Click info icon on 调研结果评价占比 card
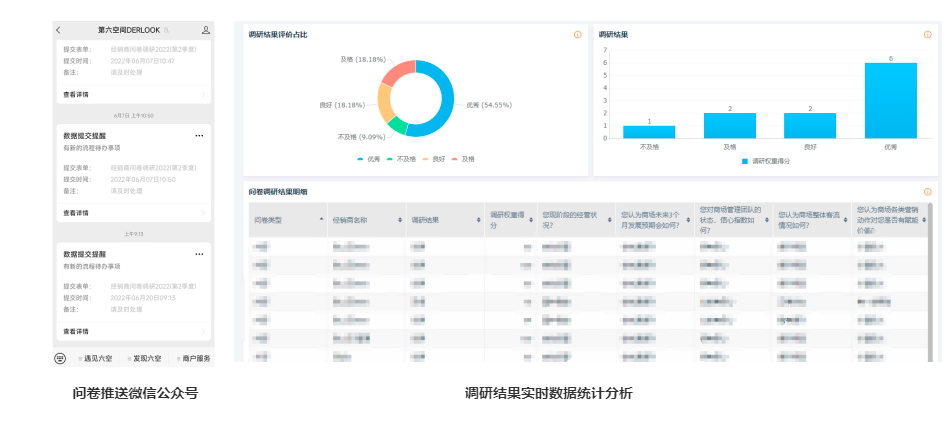Image resolution: width=951 pixels, height=435 pixels. (577, 35)
